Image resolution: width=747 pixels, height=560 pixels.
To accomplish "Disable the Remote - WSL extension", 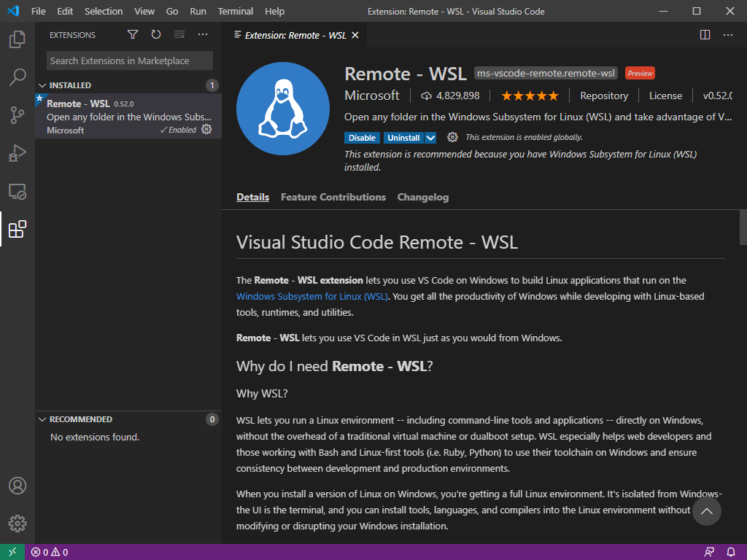I will pos(362,138).
